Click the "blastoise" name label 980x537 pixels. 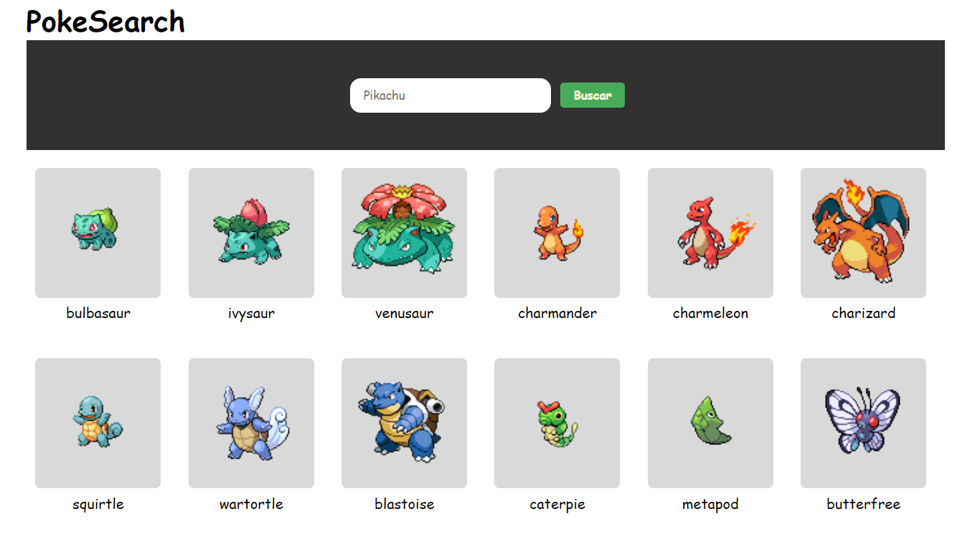(404, 504)
